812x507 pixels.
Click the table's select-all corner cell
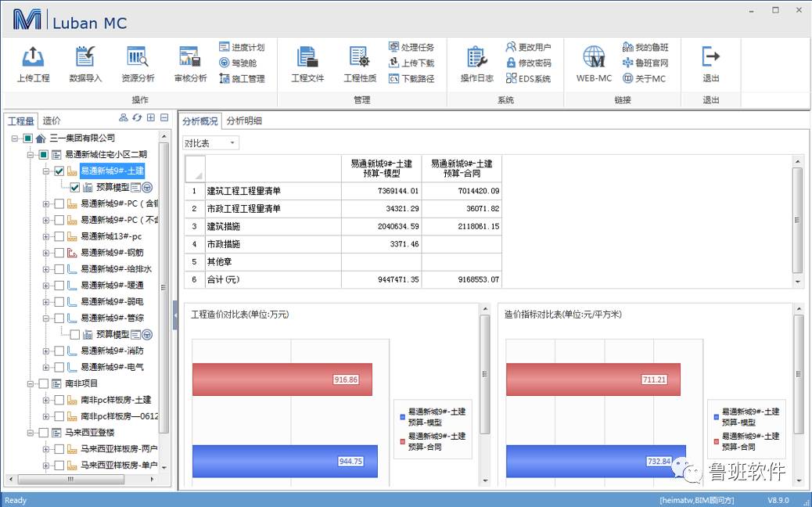[195, 168]
